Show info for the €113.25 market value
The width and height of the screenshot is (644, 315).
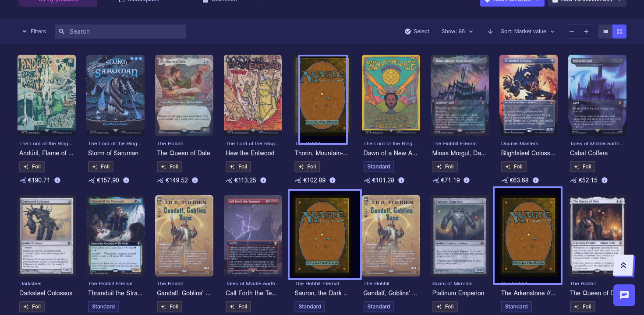click(264, 180)
